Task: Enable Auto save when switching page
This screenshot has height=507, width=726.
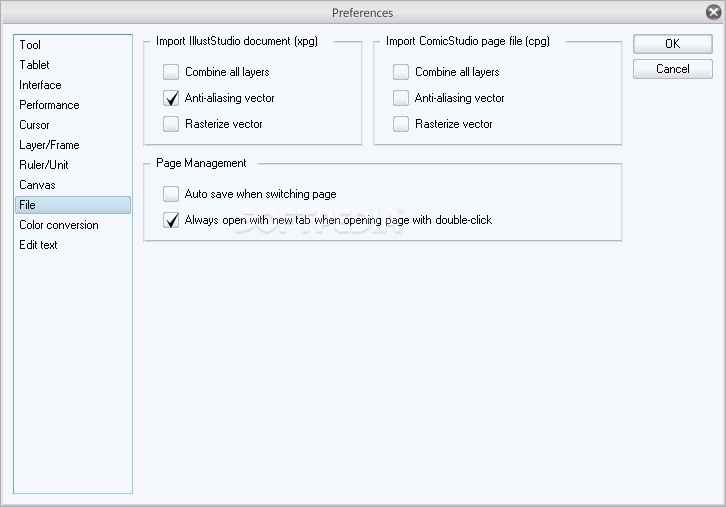Action: coord(171,194)
